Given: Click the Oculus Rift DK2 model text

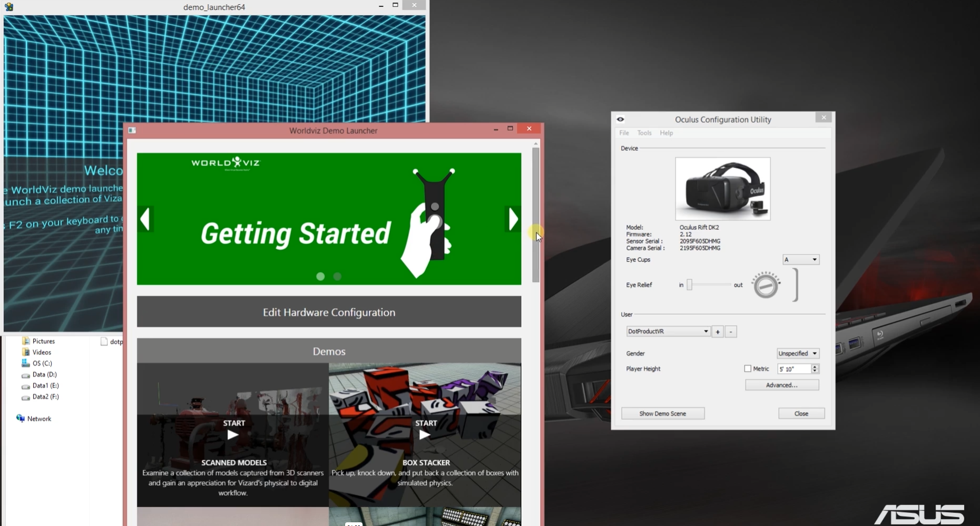Looking at the screenshot, I should tap(699, 227).
